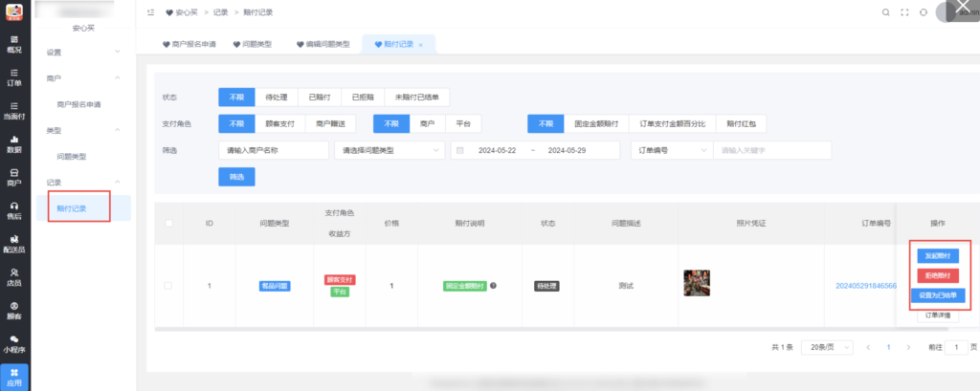Click the blue 筛选 filter button
The image size is (980, 391).
(x=237, y=177)
